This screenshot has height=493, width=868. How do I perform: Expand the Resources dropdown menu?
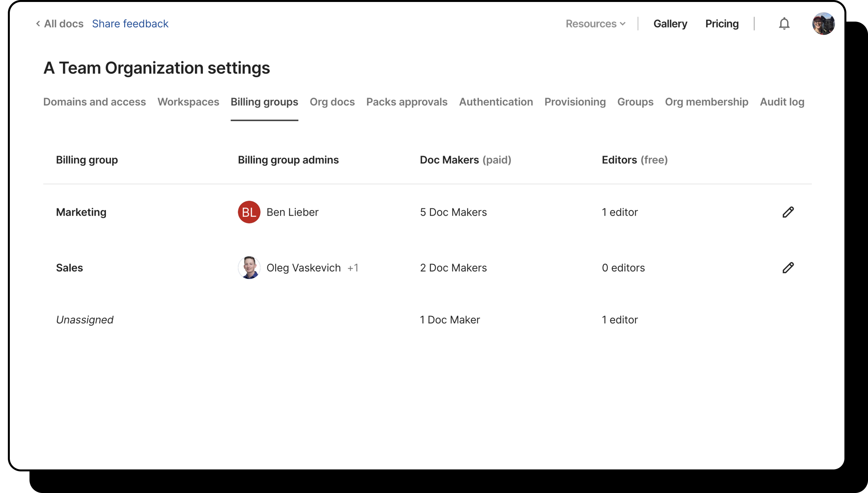595,24
